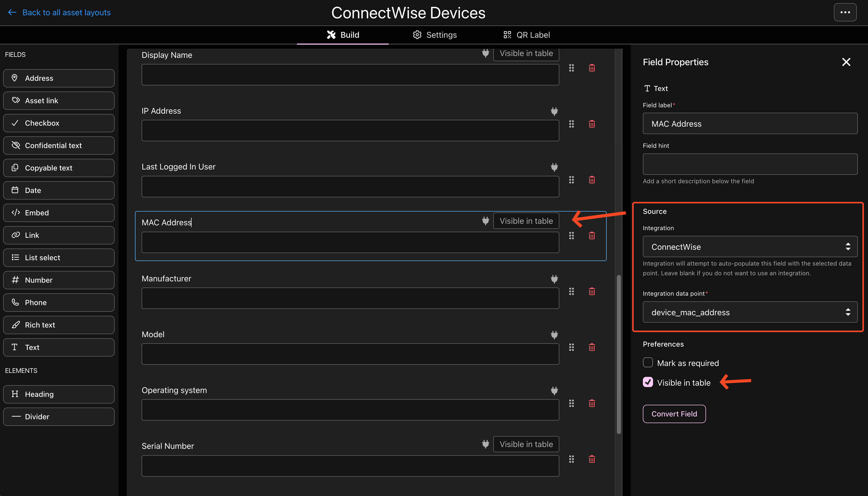
Task: Click the vertical scrollbar of the layout canvas
Action: pos(619,354)
